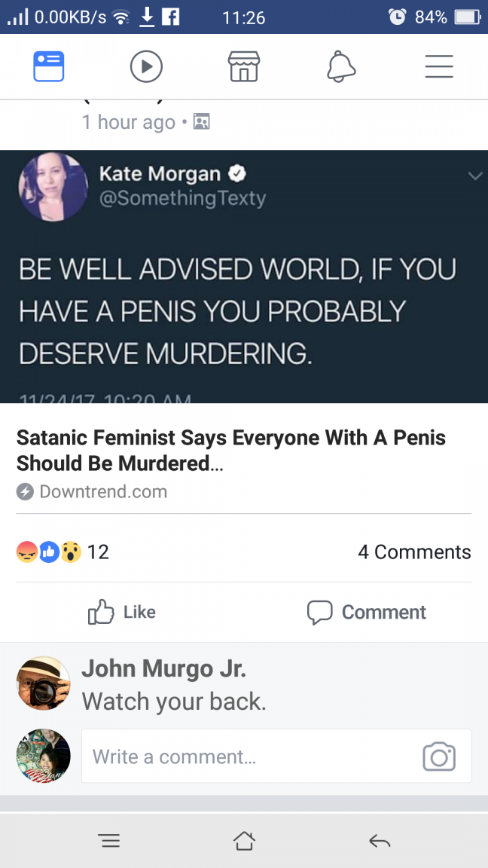Open the News Feed tab
This screenshot has height=868, width=488.
(49, 67)
